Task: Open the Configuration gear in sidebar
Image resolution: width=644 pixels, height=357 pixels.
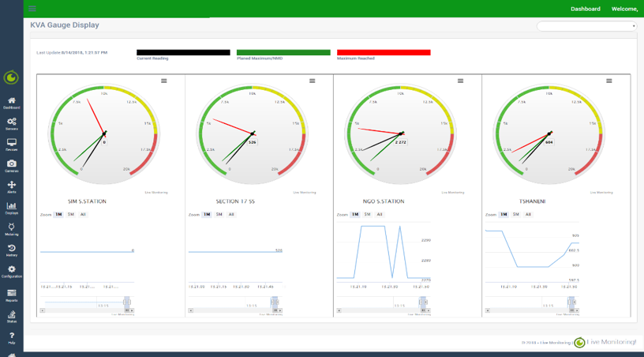Action: pyautogui.click(x=11, y=271)
